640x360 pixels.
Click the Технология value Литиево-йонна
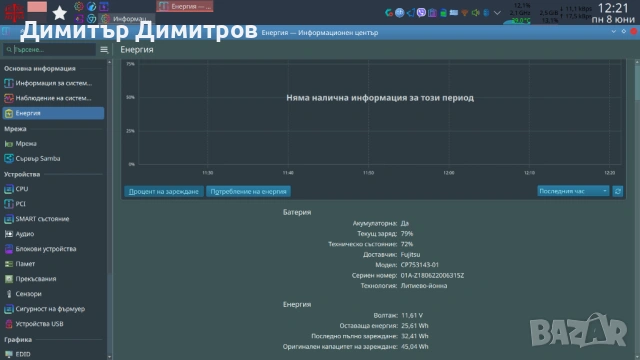tap(424, 286)
